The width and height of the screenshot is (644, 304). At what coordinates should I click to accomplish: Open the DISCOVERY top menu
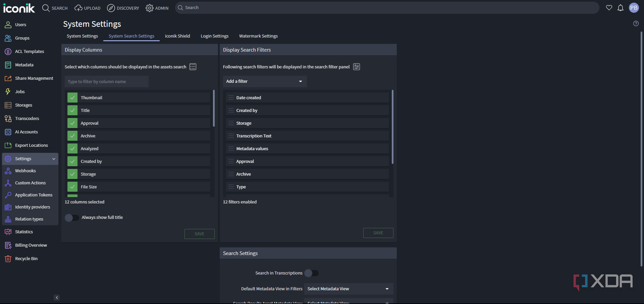[x=123, y=8]
